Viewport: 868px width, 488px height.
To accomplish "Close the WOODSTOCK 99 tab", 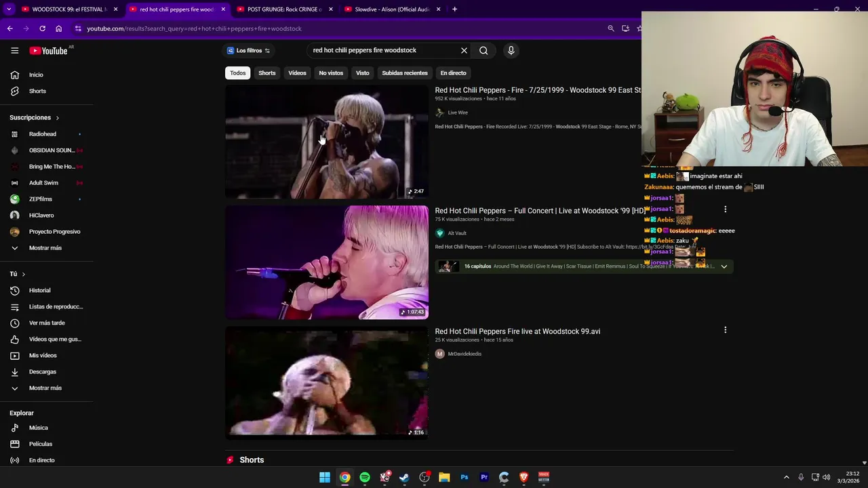I will pyautogui.click(x=115, y=9).
